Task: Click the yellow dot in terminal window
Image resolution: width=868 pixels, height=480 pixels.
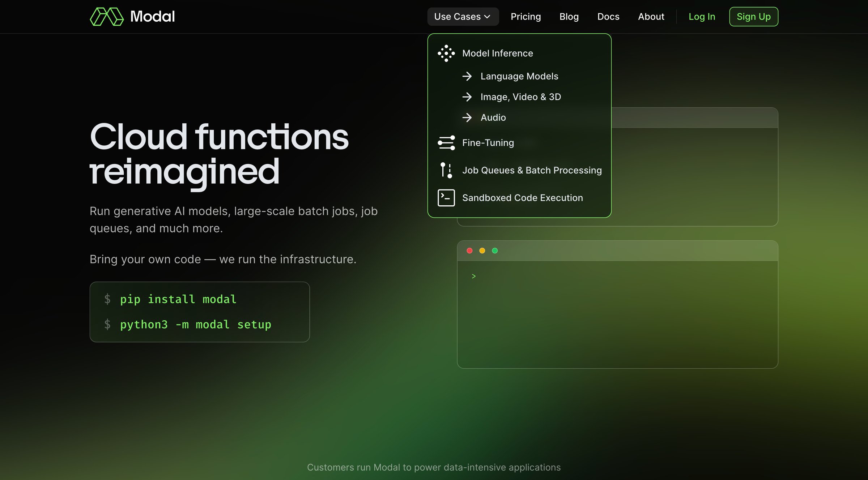Action: click(482, 250)
